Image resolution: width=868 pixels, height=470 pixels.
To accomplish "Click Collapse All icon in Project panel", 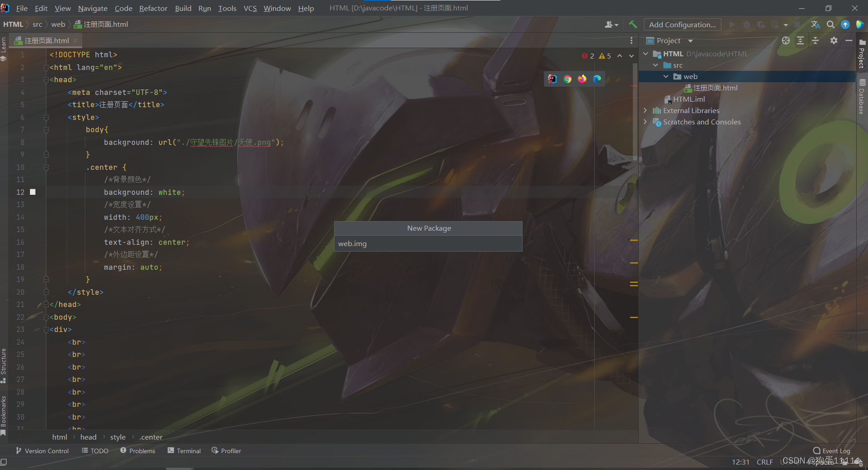I will 815,40.
